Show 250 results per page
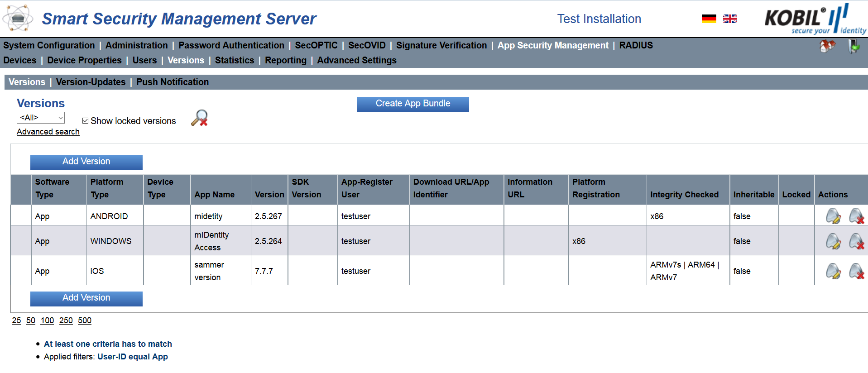 click(x=66, y=320)
